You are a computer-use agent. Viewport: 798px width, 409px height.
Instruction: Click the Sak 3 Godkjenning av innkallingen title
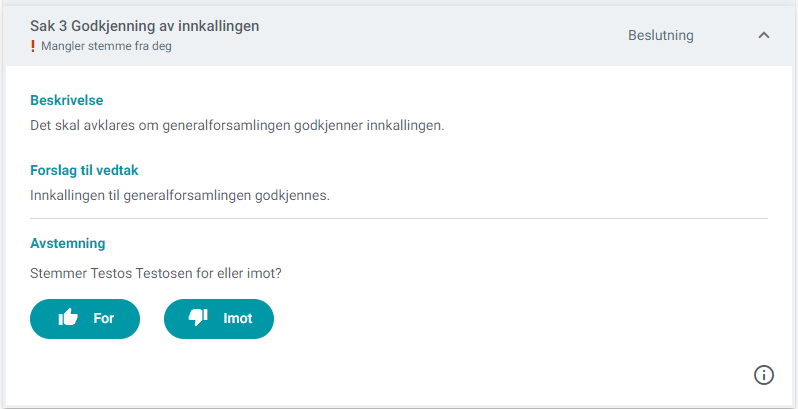[x=145, y=26]
